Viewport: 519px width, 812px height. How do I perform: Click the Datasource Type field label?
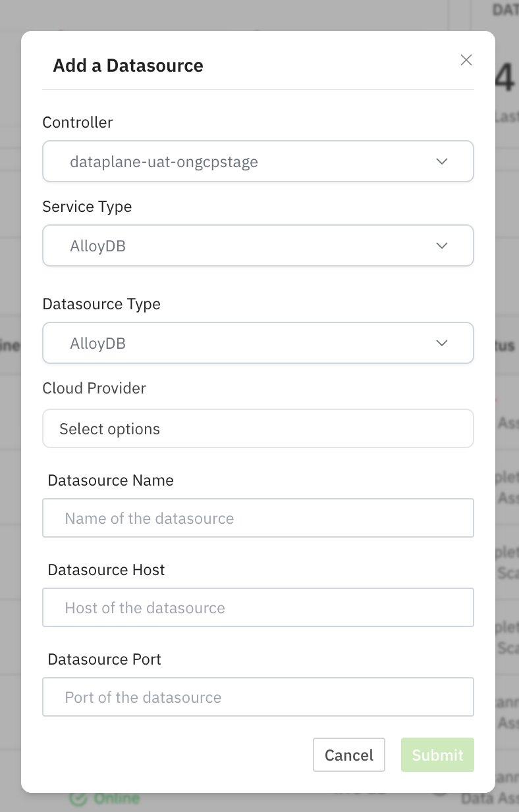pyautogui.click(x=101, y=304)
